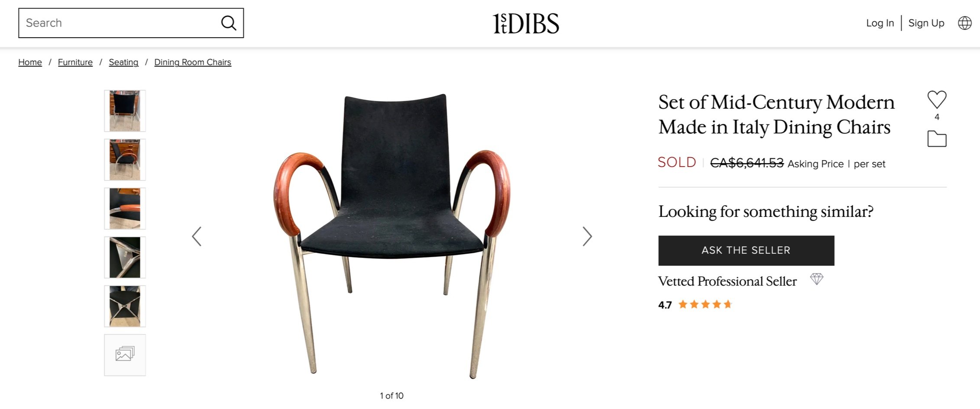Click the vetted seller diamond icon
The width and height of the screenshot is (980, 409).
(816, 279)
